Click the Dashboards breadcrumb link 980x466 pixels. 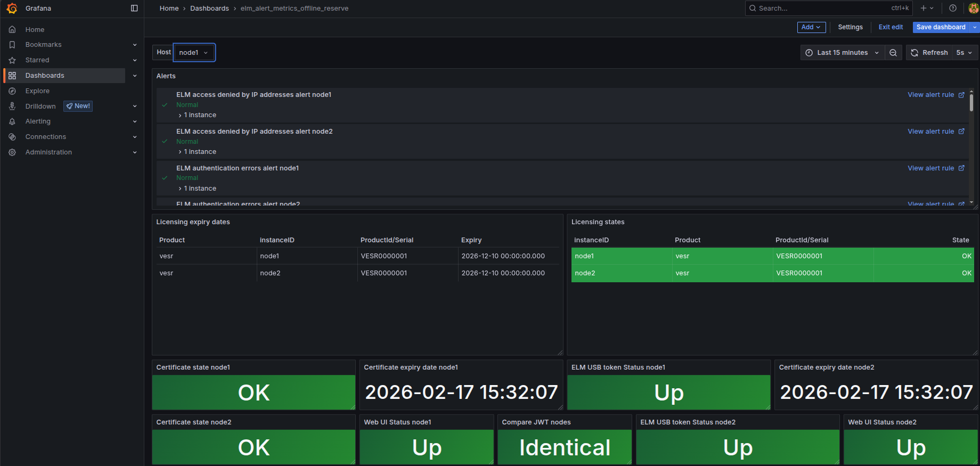click(x=209, y=9)
